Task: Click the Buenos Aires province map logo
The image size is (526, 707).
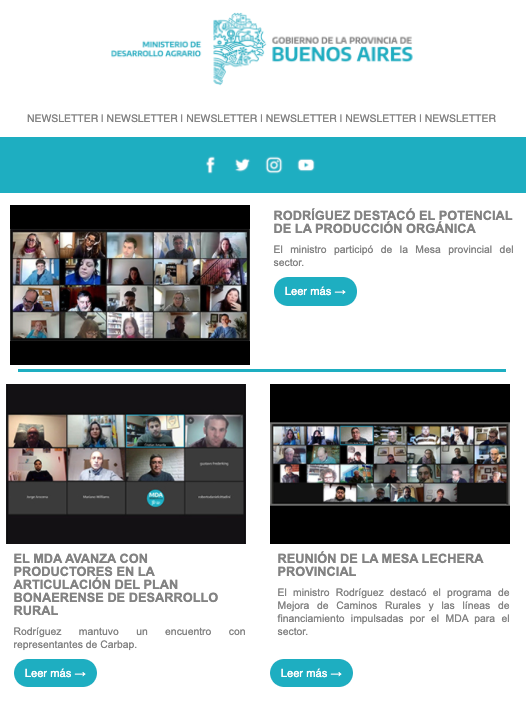Action: (x=238, y=49)
